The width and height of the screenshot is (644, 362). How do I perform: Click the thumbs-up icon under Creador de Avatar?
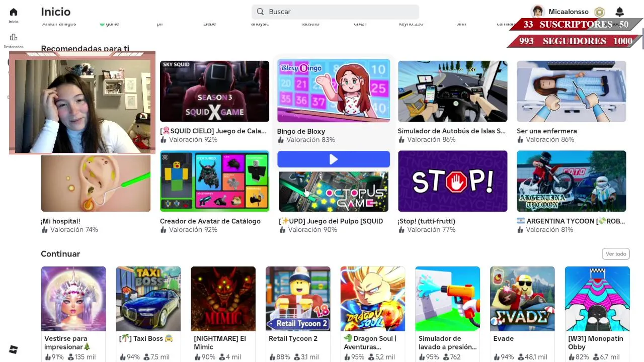(x=164, y=229)
